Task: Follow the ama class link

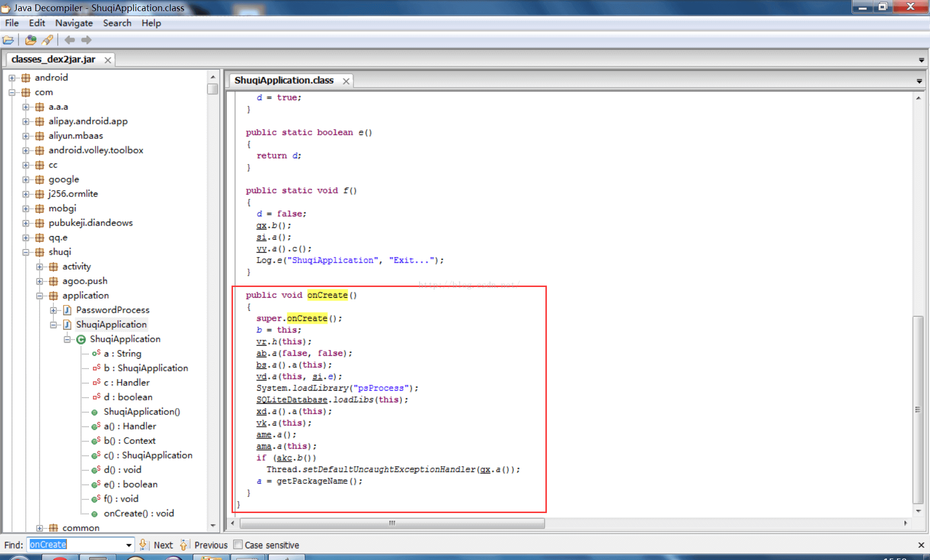Action: 264,446
